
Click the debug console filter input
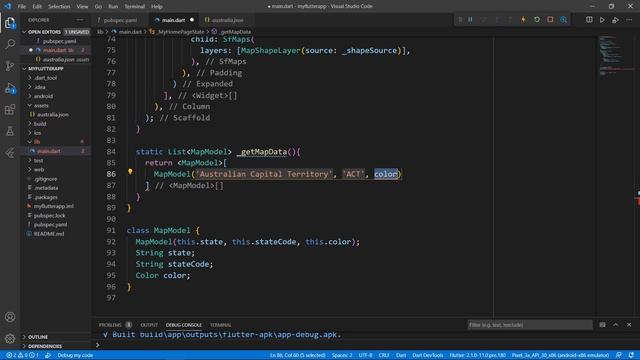530,325
